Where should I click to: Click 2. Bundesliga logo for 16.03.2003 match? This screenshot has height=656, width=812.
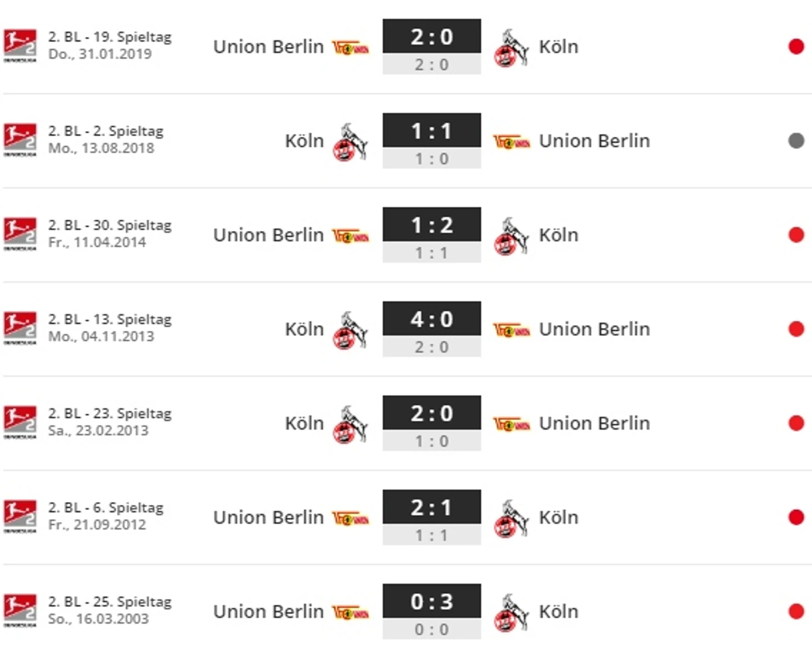20,610
